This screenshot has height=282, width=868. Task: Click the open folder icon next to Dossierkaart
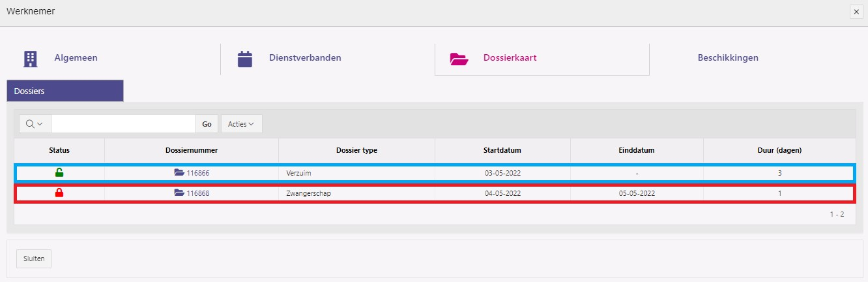coord(459,59)
